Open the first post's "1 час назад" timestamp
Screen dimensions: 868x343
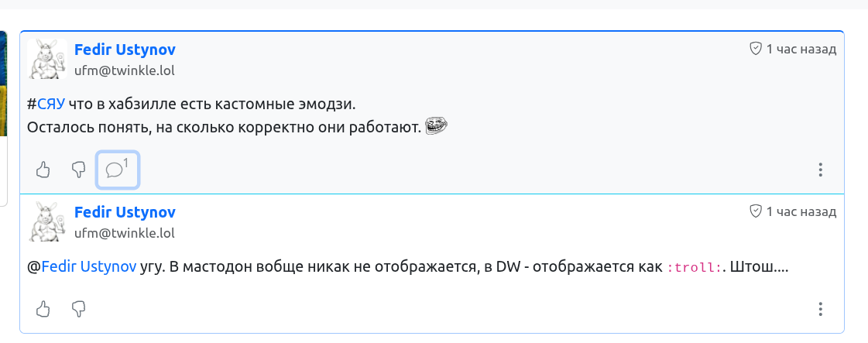click(801, 49)
